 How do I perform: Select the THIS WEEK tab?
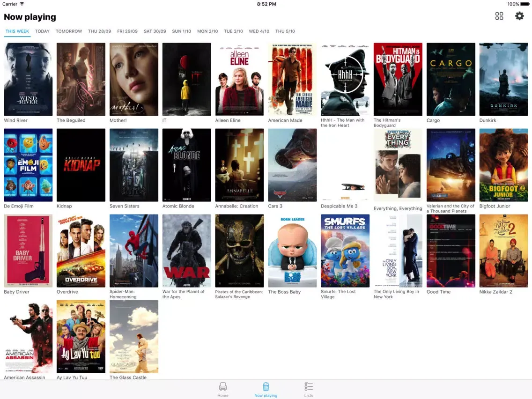coord(17,31)
